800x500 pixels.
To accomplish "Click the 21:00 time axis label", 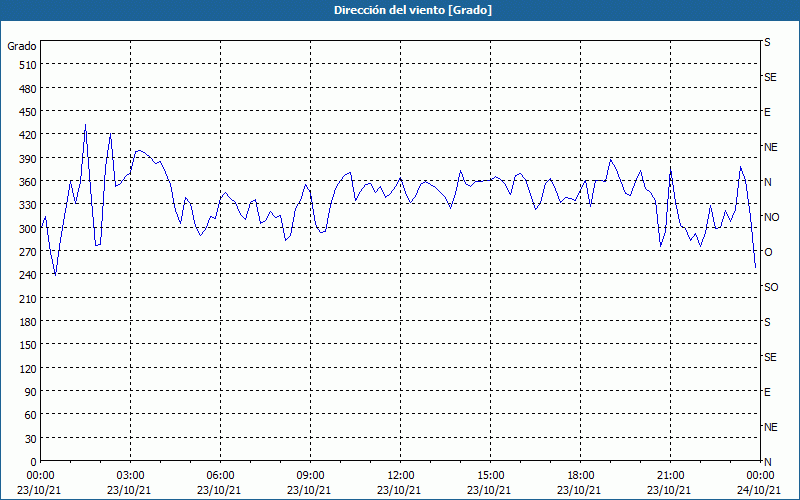I will click(x=670, y=476).
